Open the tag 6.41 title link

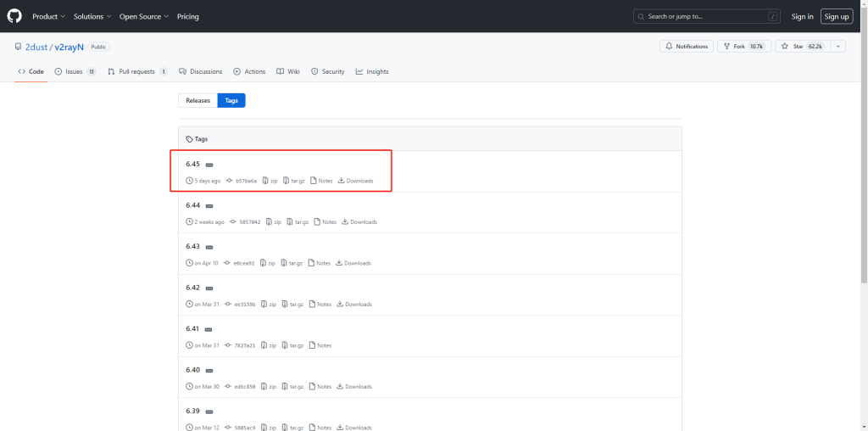192,328
